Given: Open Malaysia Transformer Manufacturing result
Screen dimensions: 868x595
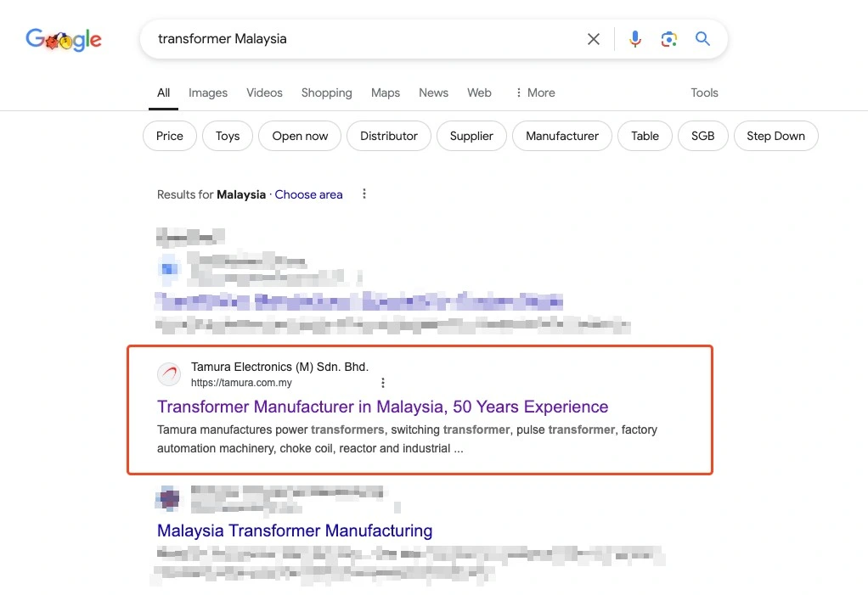Looking at the screenshot, I should (295, 530).
